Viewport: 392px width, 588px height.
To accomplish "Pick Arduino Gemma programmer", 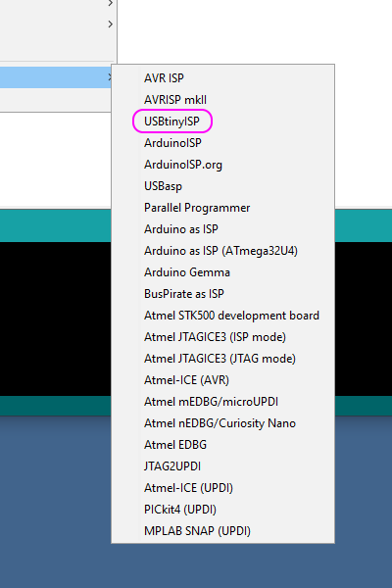I will pyautogui.click(x=222, y=272).
